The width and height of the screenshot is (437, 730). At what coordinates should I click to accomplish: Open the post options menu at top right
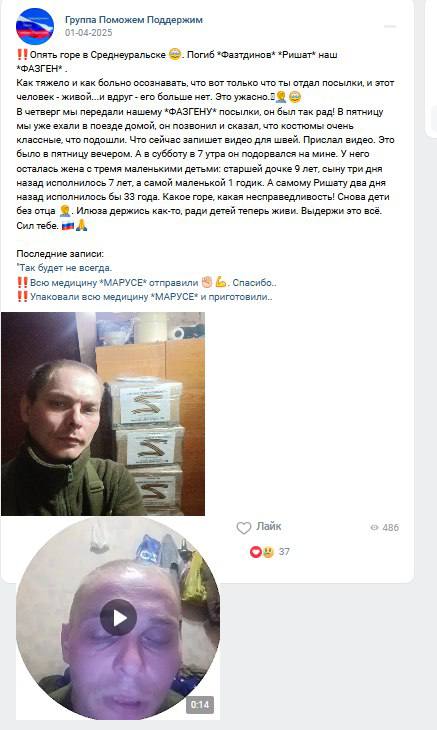390,27
